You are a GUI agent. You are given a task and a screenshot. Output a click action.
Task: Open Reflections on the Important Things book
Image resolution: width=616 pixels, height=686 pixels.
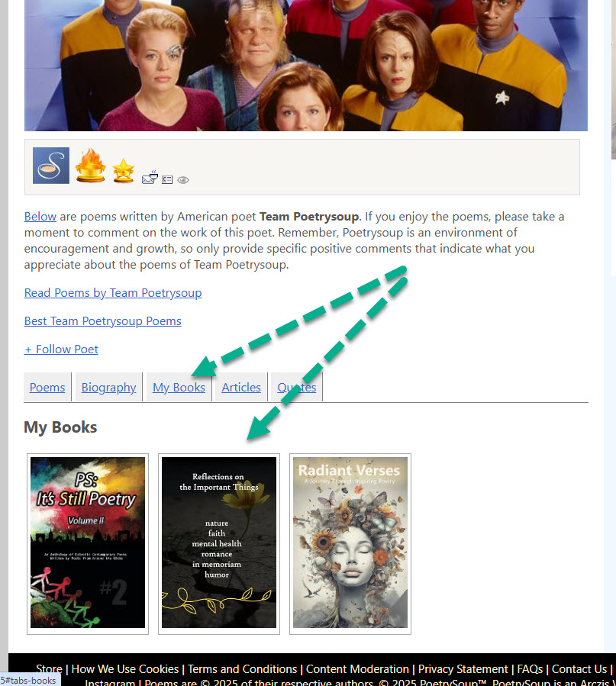coord(219,543)
